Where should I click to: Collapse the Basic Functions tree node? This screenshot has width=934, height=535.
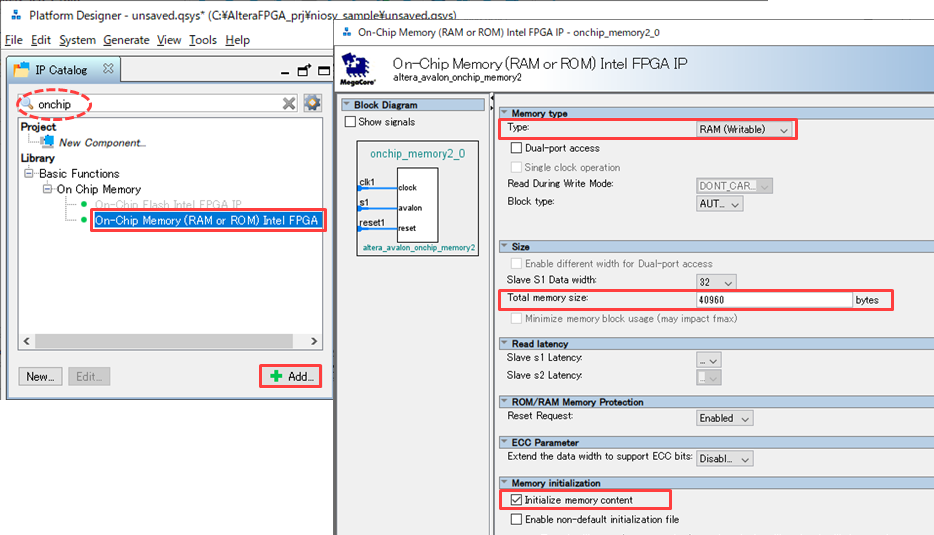(29, 173)
